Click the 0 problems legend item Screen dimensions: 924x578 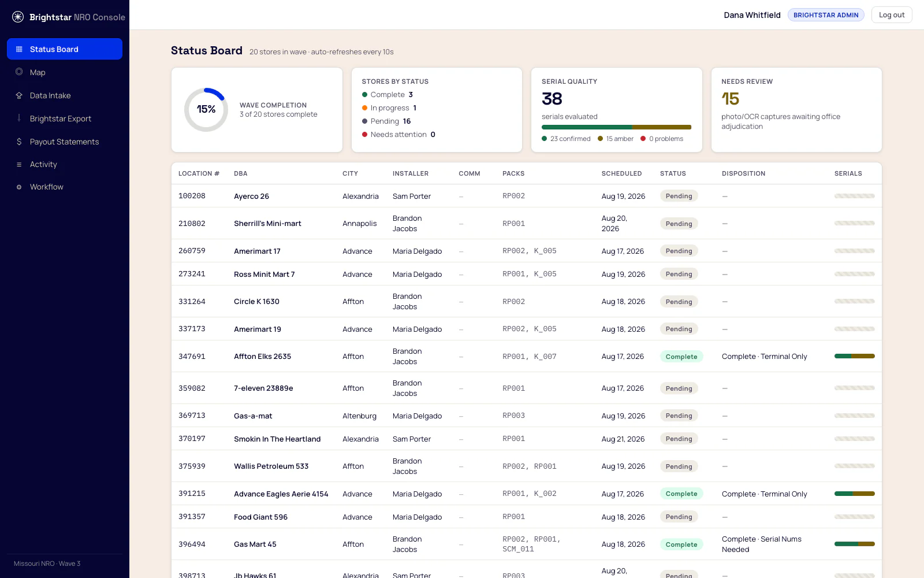point(662,139)
